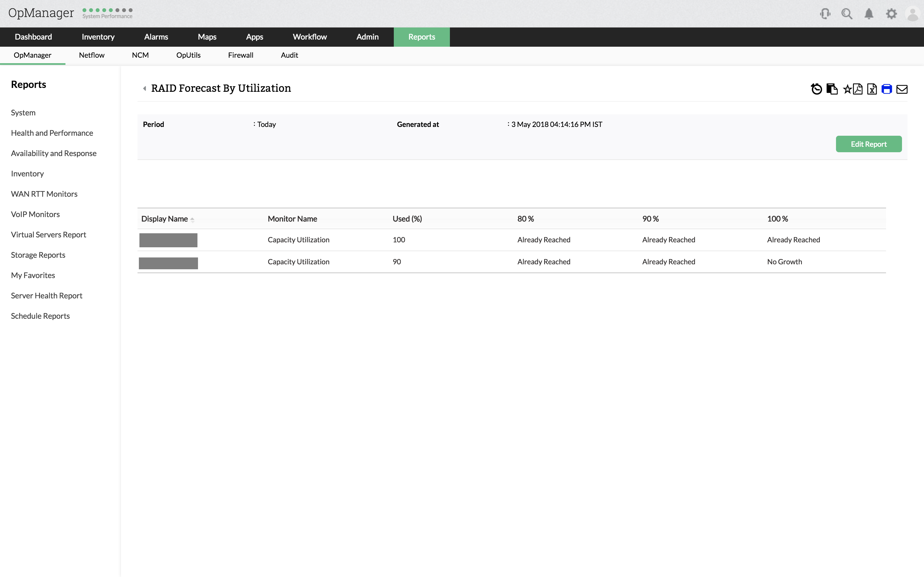Select the Netflow sub-tab
This screenshot has height=577, width=924.
[x=92, y=55]
